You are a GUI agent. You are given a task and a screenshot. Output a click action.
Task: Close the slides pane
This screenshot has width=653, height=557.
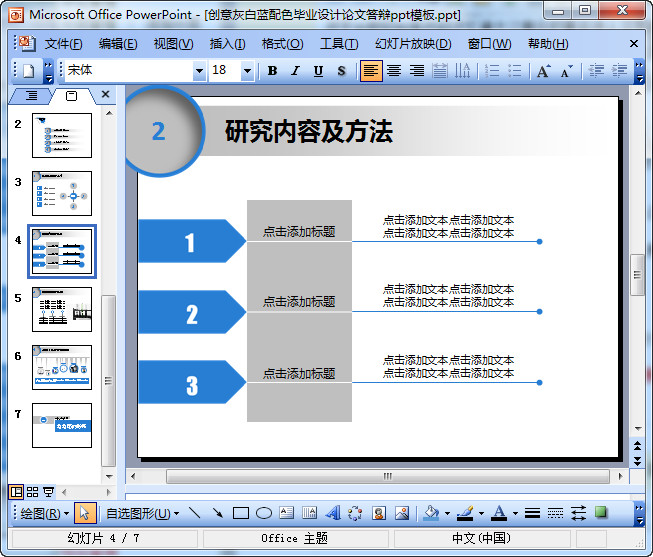(x=105, y=95)
